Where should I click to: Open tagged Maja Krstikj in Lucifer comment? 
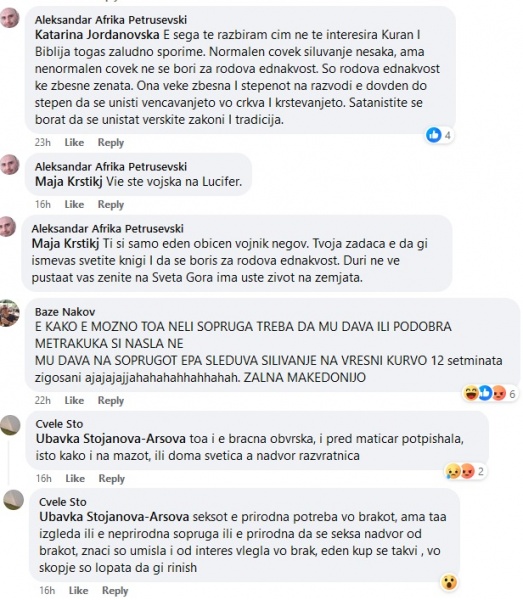pyautogui.click(x=69, y=181)
